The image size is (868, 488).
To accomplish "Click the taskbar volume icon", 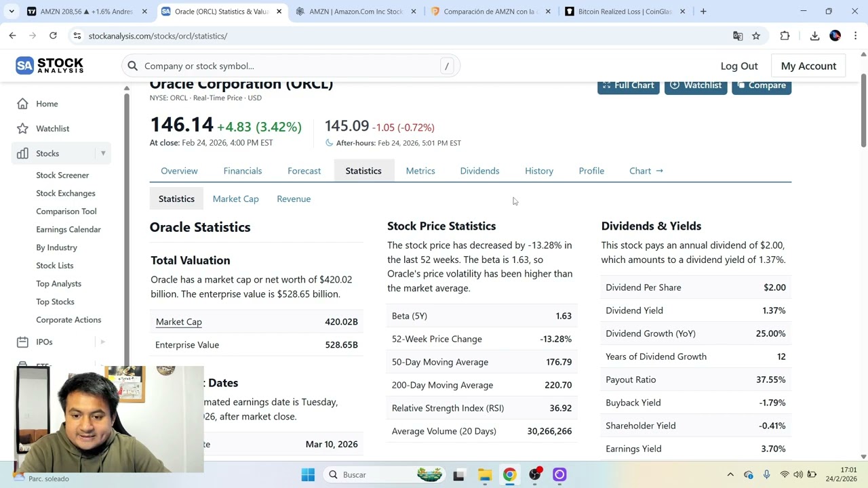I will pos(798,474).
